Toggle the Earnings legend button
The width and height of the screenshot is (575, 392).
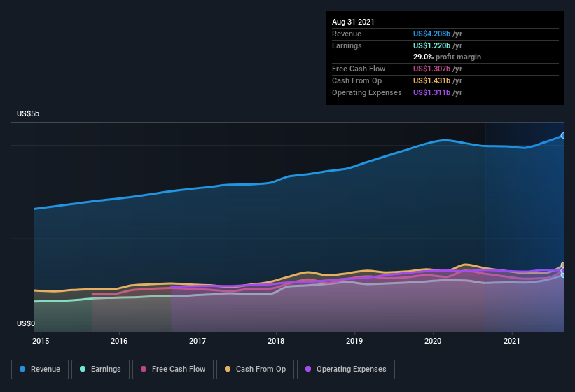pyautogui.click(x=100, y=370)
